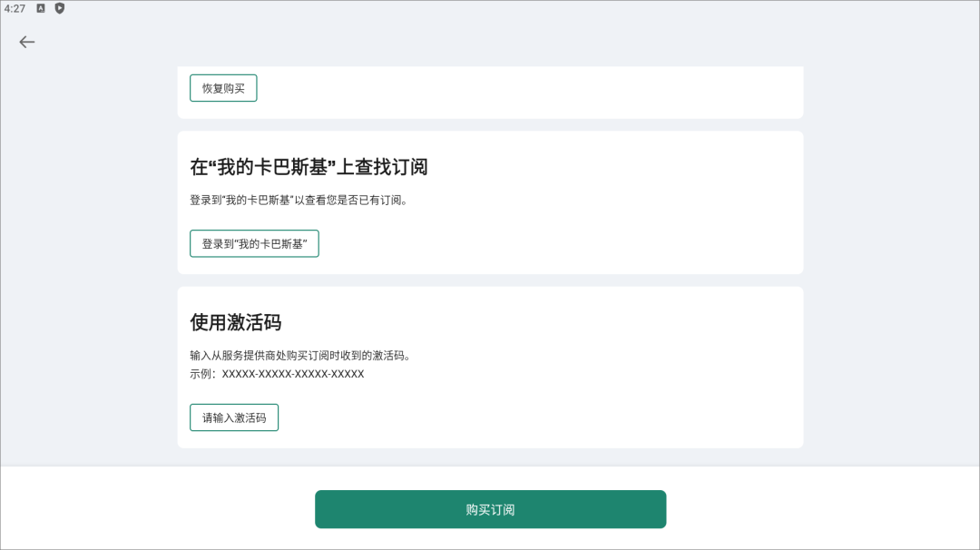The image size is (980, 550).
Task: Click the shield icon in status bar
Action: pos(59,8)
